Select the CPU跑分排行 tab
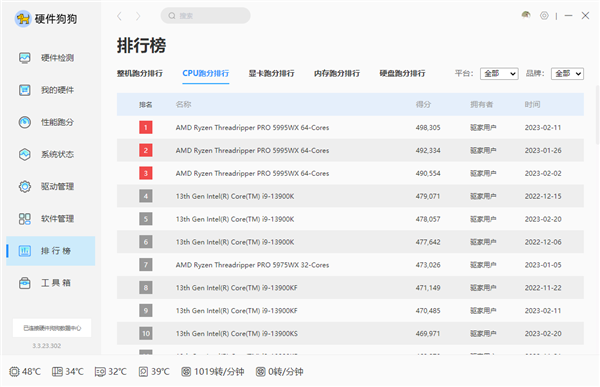Screen dimensions: 600x387 click(205, 73)
